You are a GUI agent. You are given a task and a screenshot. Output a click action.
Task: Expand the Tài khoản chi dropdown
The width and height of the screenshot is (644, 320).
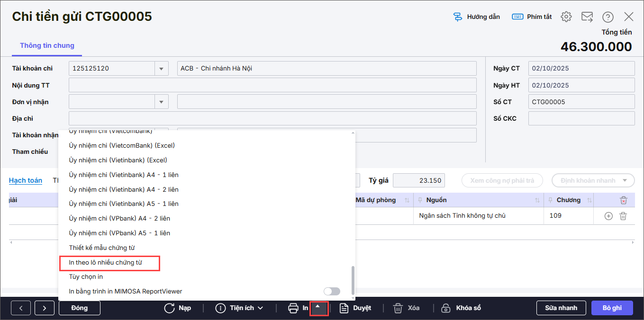pos(162,69)
